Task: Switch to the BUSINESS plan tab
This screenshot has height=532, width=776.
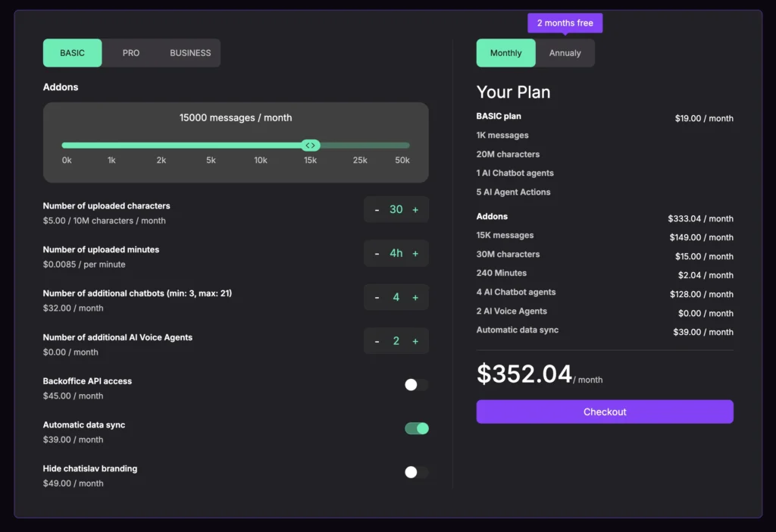Action: pyautogui.click(x=190, y=53)
